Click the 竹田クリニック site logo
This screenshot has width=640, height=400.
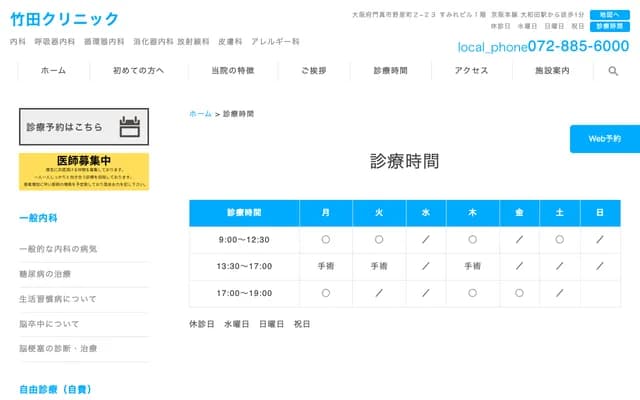[64, 19]
